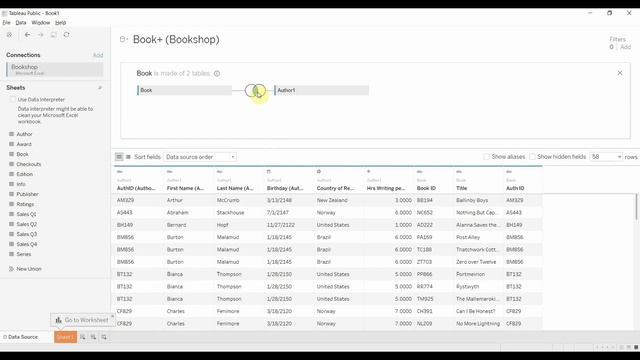Toggle the Show aliases checkbox

pos(487,157)
